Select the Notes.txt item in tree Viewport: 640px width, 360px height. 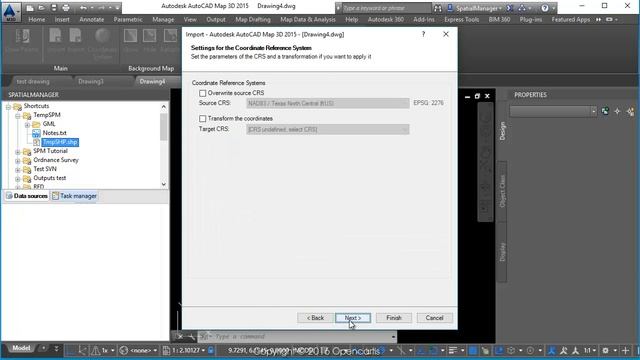[x=54, y=133]
